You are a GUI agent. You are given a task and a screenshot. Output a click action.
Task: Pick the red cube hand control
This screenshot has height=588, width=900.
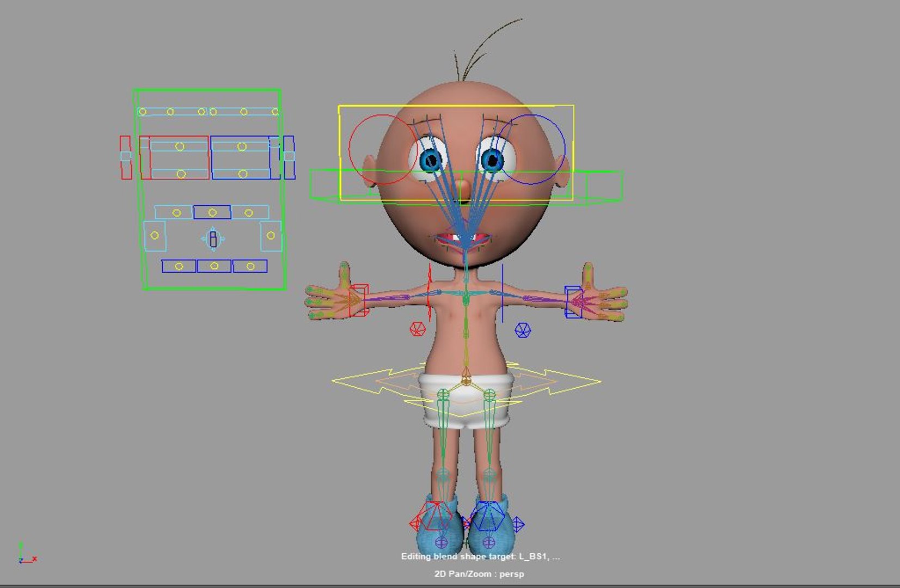click(x=359, y=300)
